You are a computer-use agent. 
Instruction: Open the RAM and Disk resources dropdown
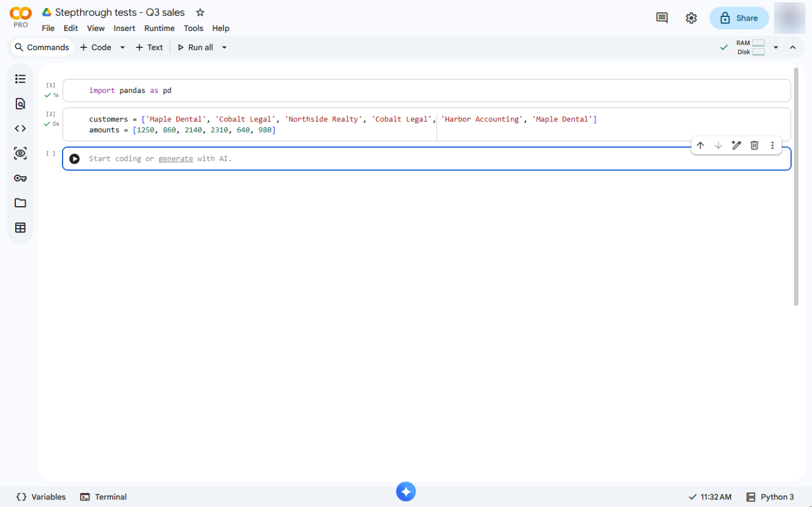776,47
